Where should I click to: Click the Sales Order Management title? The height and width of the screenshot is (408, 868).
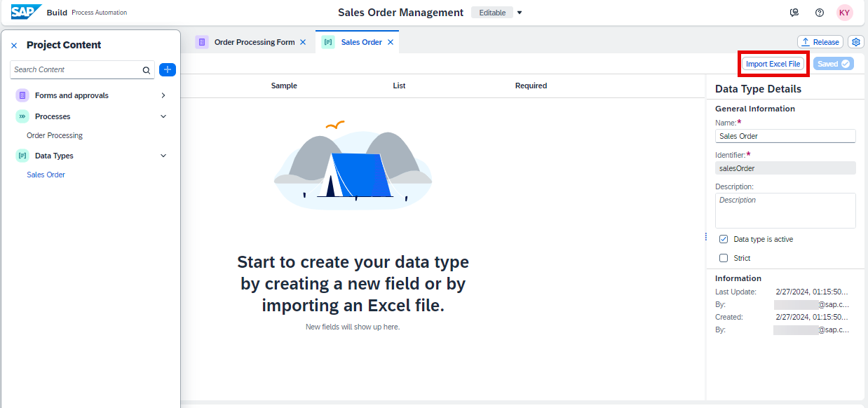pyautogui.click(x=400, y=13)
